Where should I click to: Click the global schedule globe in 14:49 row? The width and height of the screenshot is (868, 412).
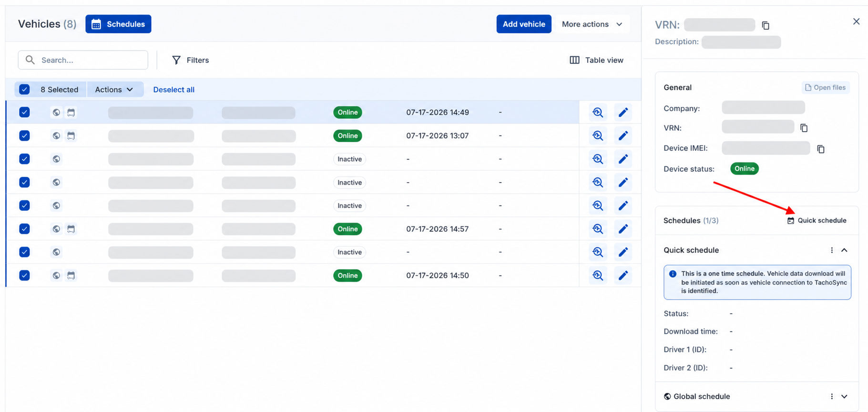(x=56, y=113)
